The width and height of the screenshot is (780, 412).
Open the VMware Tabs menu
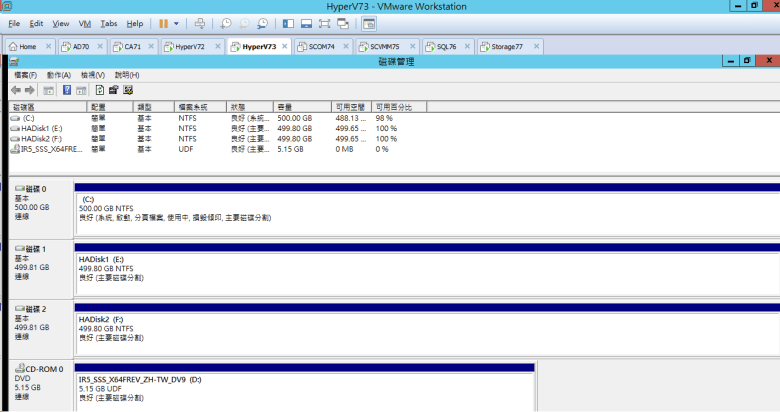pos(108,23)
